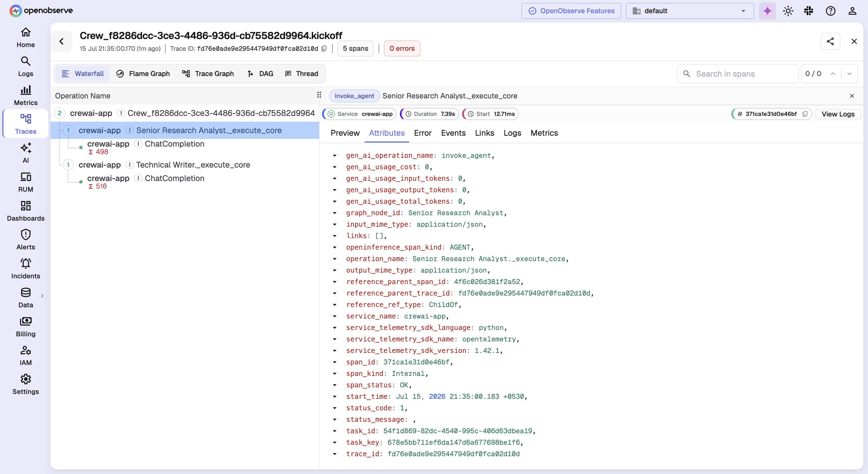Image resolution: width=868 pixels, height=474 pixels.
Task: Open the Events tab
Action: coord(453,133)
